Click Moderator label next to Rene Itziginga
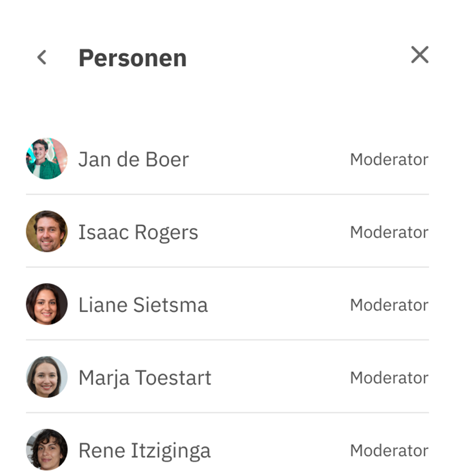455x476 pixels. point(389,451)
